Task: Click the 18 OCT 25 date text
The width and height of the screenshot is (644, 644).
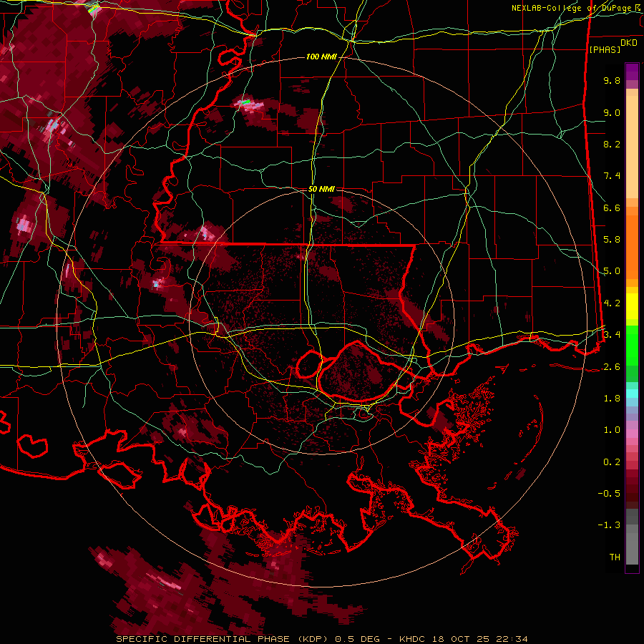Action: pyautogui.click(x=459, y=639)
